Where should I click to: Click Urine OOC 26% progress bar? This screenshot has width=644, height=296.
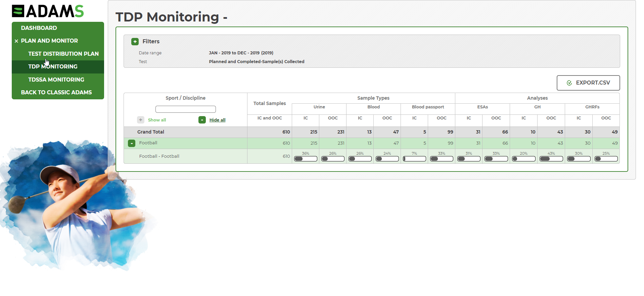(333, 159)
